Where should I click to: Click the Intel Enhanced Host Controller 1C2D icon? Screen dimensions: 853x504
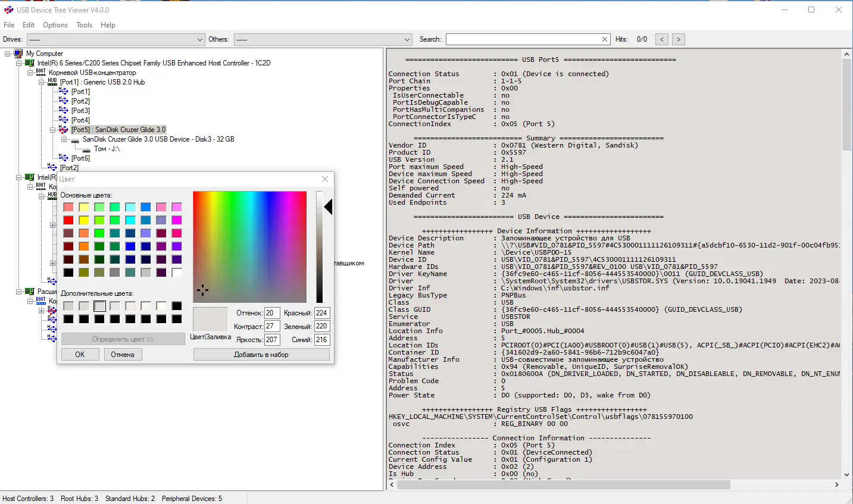click(x=29, y=63)
